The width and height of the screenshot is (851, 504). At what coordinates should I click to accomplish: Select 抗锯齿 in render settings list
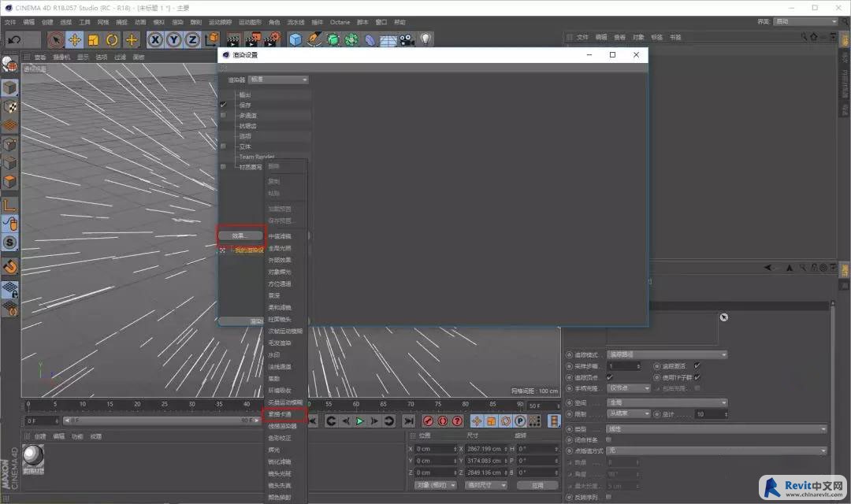coord(247,125)
